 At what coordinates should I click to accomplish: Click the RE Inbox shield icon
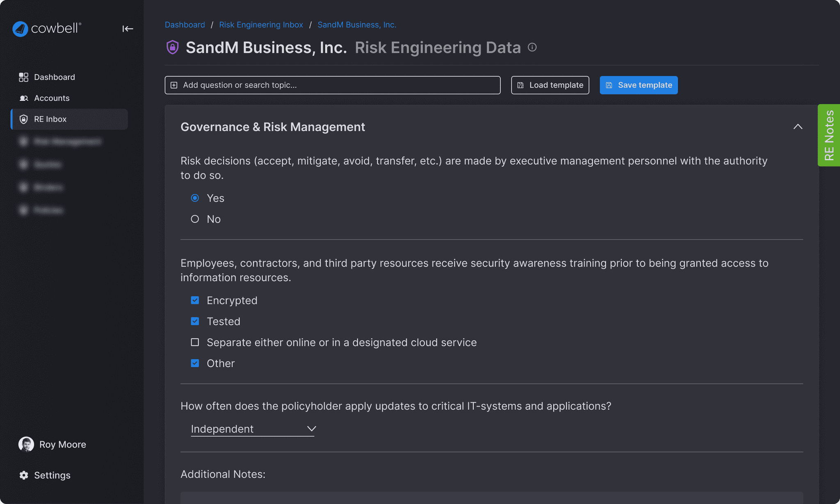pos(23,119)
